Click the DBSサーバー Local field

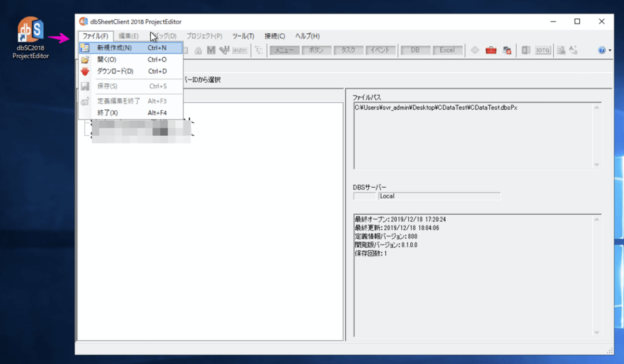click(439, 196)
